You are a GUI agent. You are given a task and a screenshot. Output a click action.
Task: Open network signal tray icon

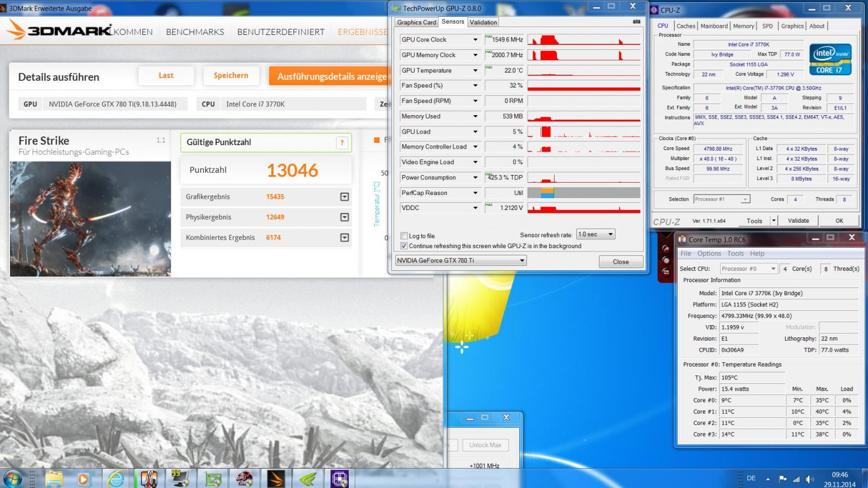[x=796, y=479]
